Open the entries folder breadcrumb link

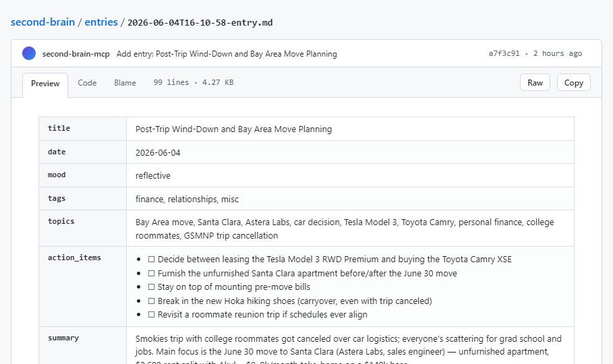coord(101,22)
